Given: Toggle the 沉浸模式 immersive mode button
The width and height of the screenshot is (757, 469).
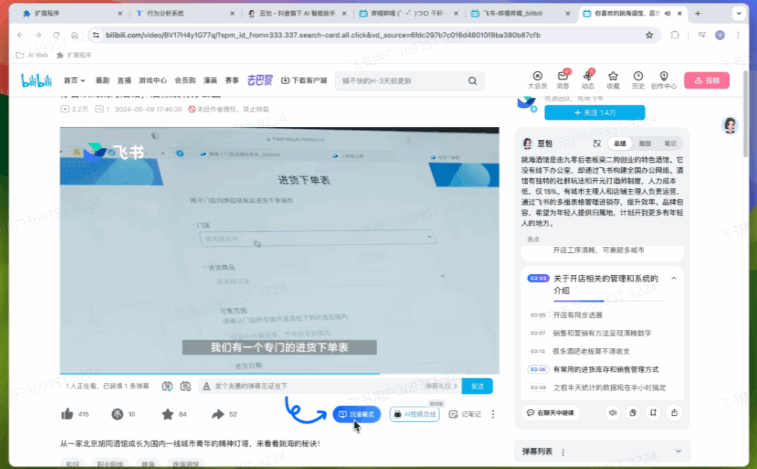Looking at the screenshot, I should 356,414.
